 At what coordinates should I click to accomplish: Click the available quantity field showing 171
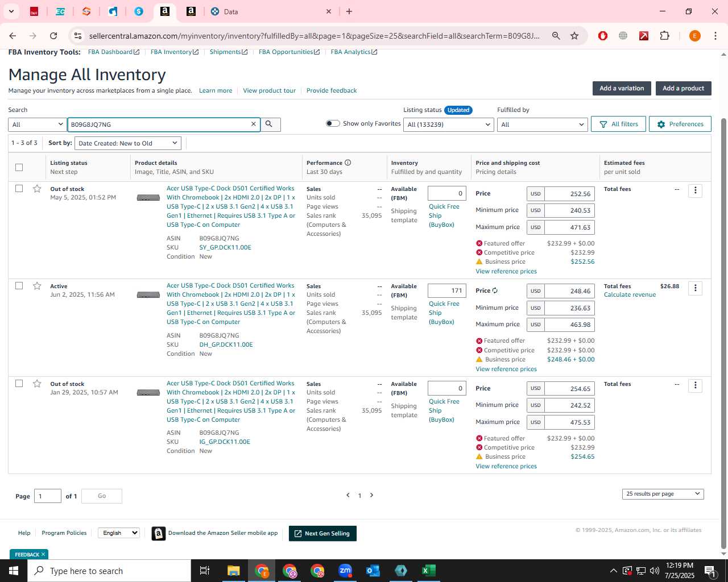(x=447, y=290)
